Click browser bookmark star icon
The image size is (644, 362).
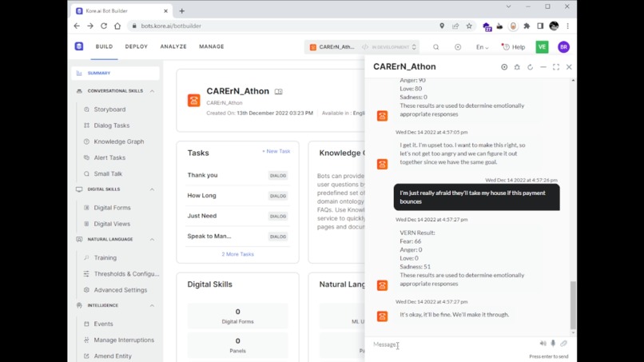[469, 26]
